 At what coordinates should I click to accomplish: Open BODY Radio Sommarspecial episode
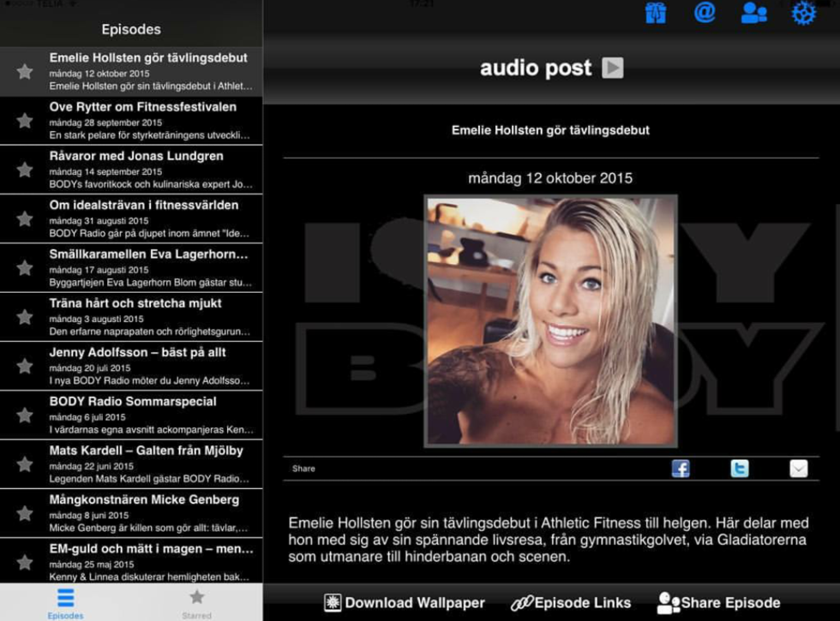coord(150,415)
